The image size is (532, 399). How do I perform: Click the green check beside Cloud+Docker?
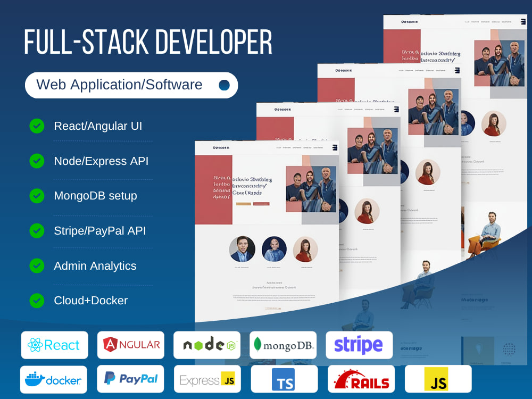(x=37, y=300)
